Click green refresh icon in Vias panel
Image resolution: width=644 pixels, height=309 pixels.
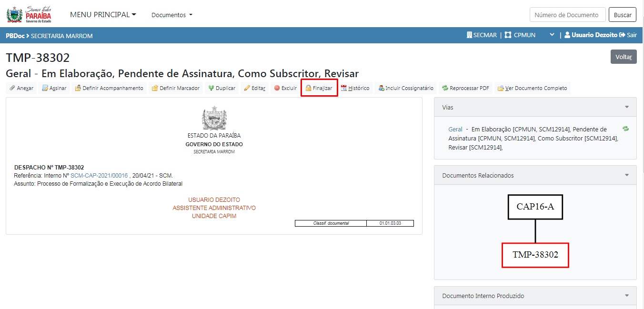(625, 129)
